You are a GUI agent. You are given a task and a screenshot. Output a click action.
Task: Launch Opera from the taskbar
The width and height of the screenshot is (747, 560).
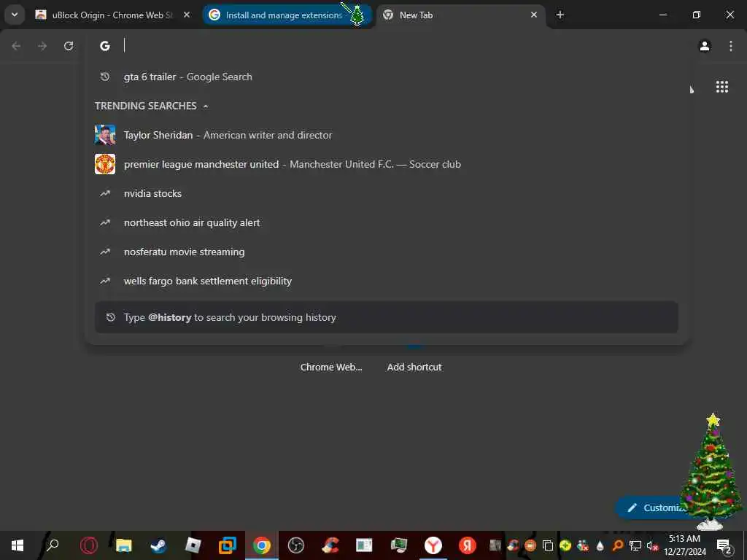point(88,545)
